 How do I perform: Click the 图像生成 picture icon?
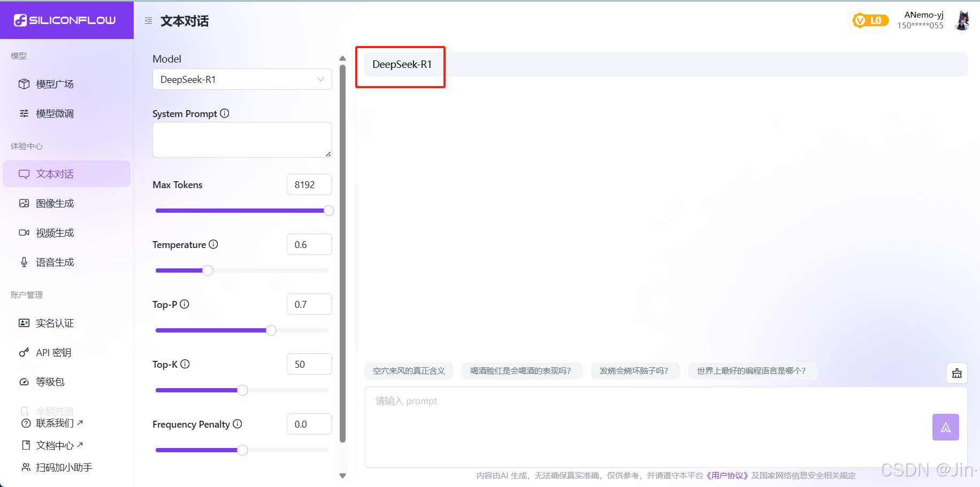pyautogui.click(x=24, y=203)
